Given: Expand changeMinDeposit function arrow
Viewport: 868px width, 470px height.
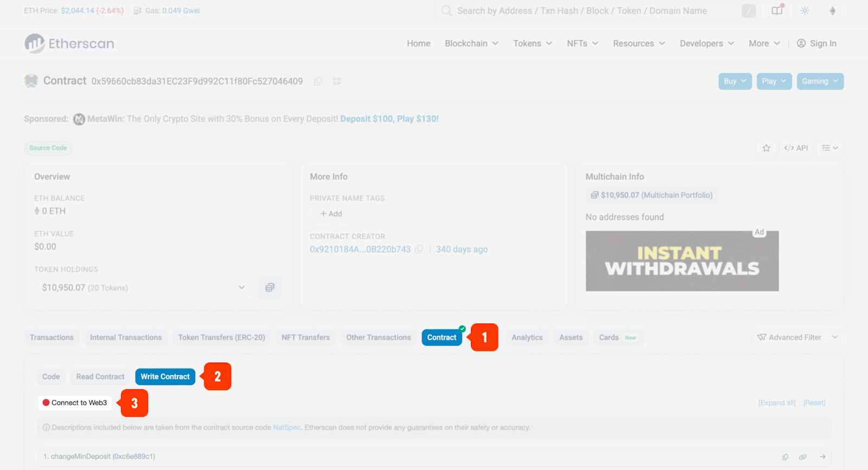Looking at the screenshot, I should [x=822, y=457].
